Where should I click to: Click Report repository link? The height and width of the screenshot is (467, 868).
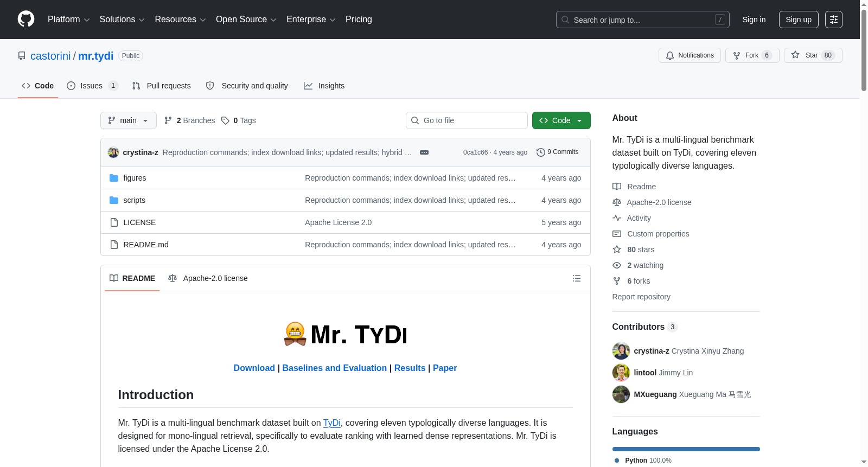[641, 297]
